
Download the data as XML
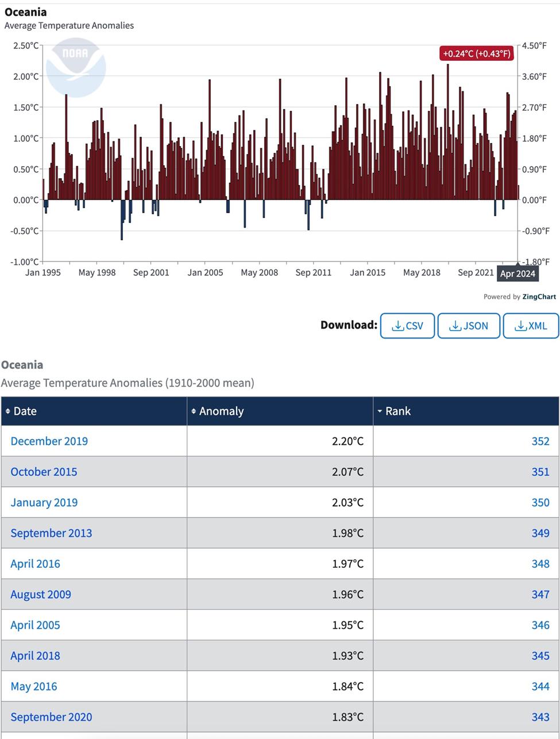pos(530,326)
